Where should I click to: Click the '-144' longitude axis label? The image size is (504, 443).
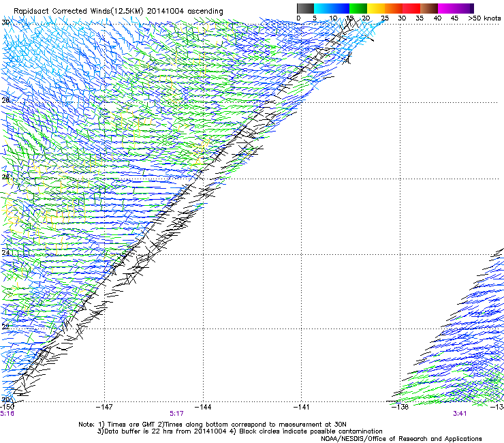click(x=203, y=407)
